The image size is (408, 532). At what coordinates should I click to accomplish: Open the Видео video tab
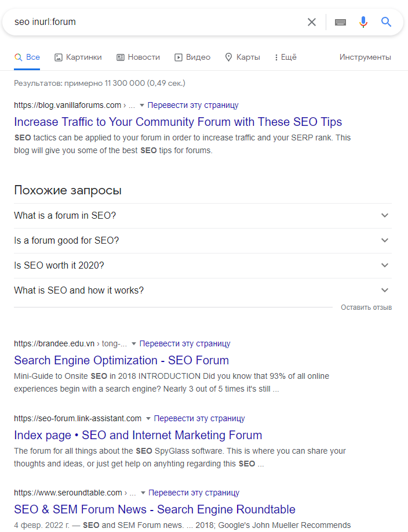(192, 57)
